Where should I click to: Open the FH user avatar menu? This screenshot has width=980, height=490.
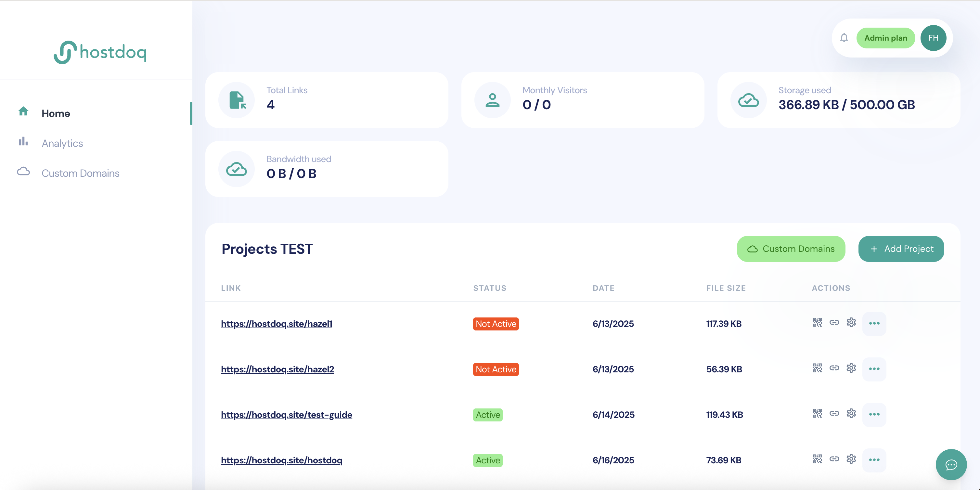pyautogui.click(x=933, y=38)
